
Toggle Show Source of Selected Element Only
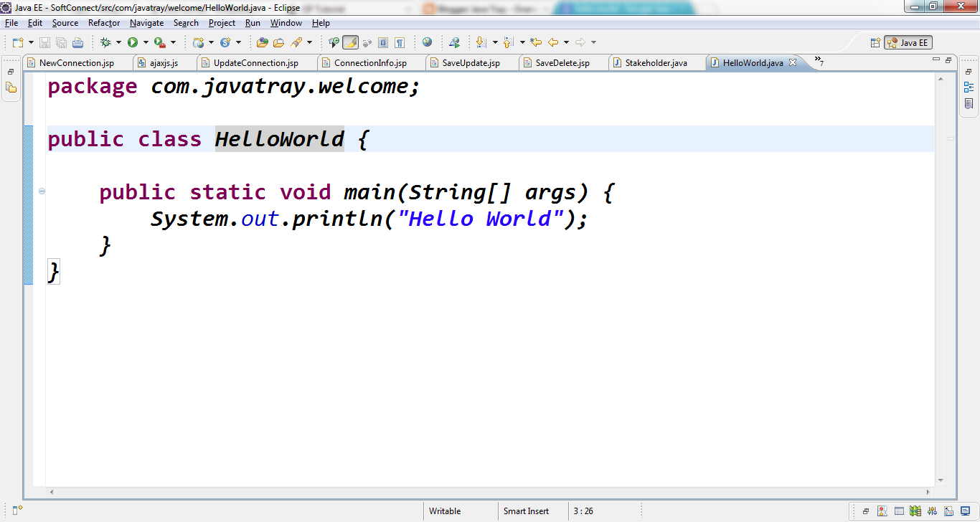pyautogui.click(x=383, y=42)
